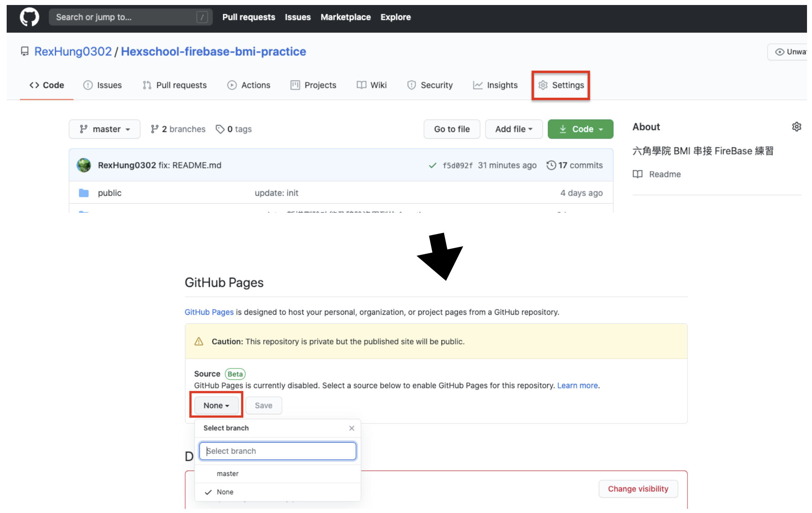Viewport: 812px width, 513px height.
Task: Select None in the branch list
Action: (225, 492)
